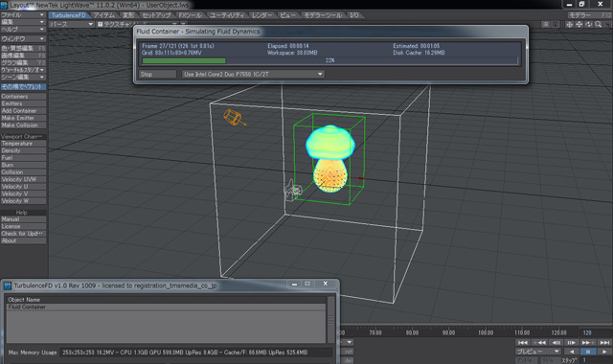Switch to the TurbulenceFD tab
Viewport: 613px width, 364px height.
pos(69,15)
